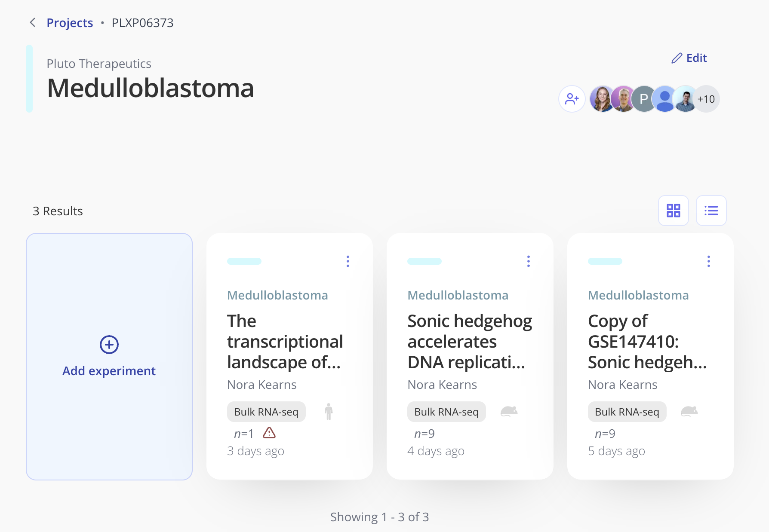The width and height of the screenshot is (769, 532).
Task: Click the Bulk RNA-seq tag on Sonic hedgehog card
Action: click(446, 411)
